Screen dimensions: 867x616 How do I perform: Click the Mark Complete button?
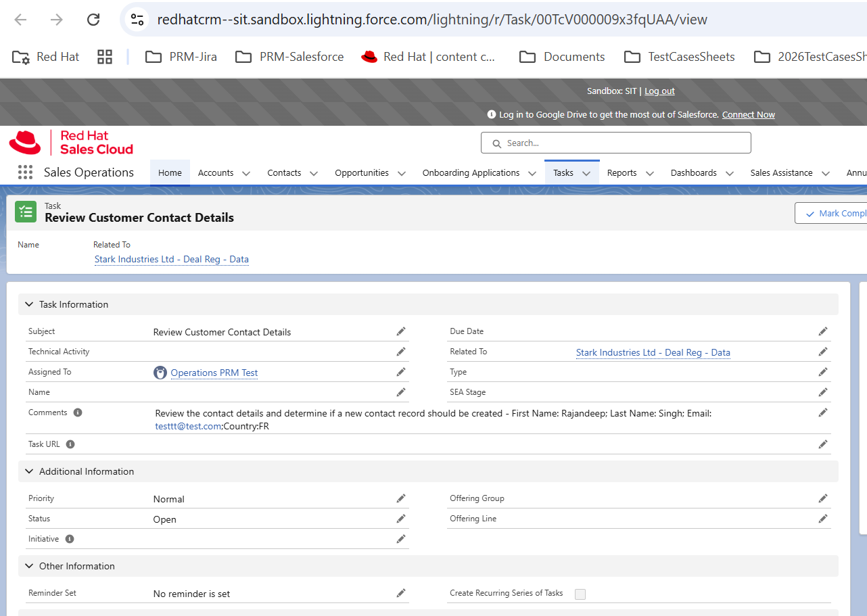831,213
